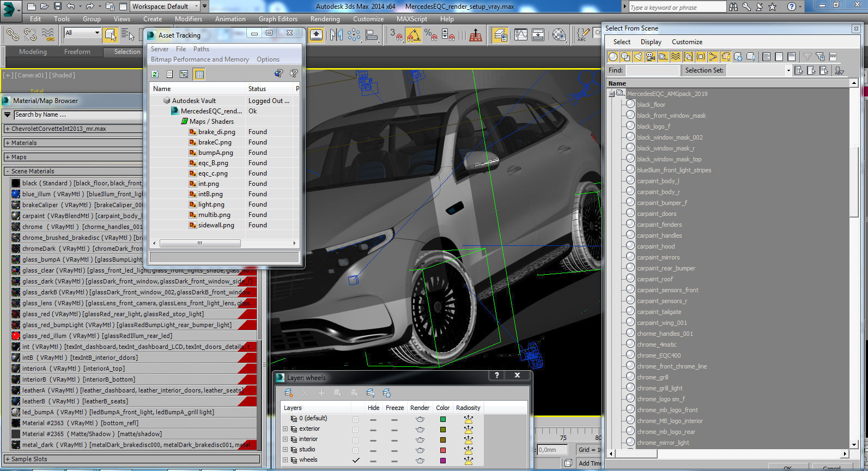Viewport: 868px width, 471px height.
Task: Switch Asset Tracking to Table View icon
Action: coord(199,74)
